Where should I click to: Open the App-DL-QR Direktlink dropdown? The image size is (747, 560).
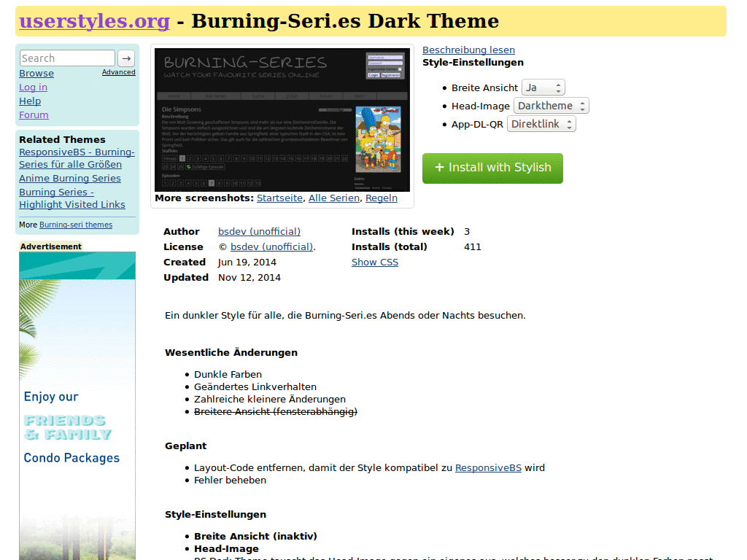tap(541, 124)
